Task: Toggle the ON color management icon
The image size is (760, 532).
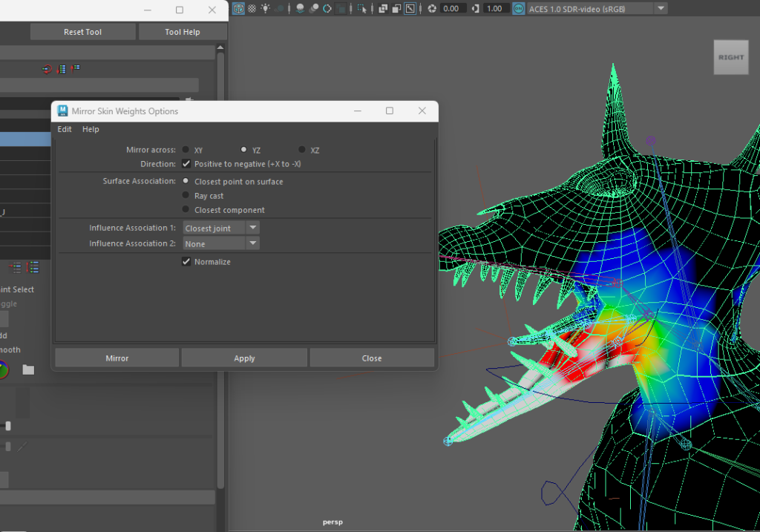Action: coord(518,9)
